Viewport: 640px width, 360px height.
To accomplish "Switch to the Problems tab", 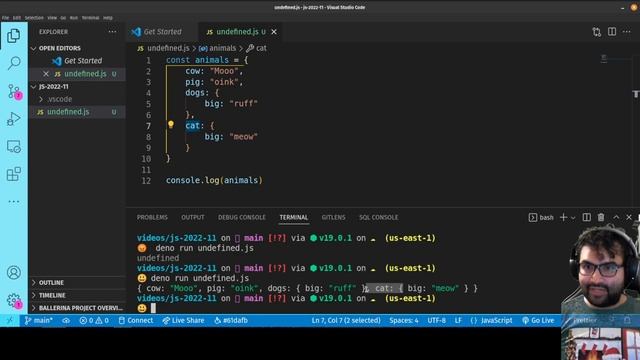I will 152,218.
